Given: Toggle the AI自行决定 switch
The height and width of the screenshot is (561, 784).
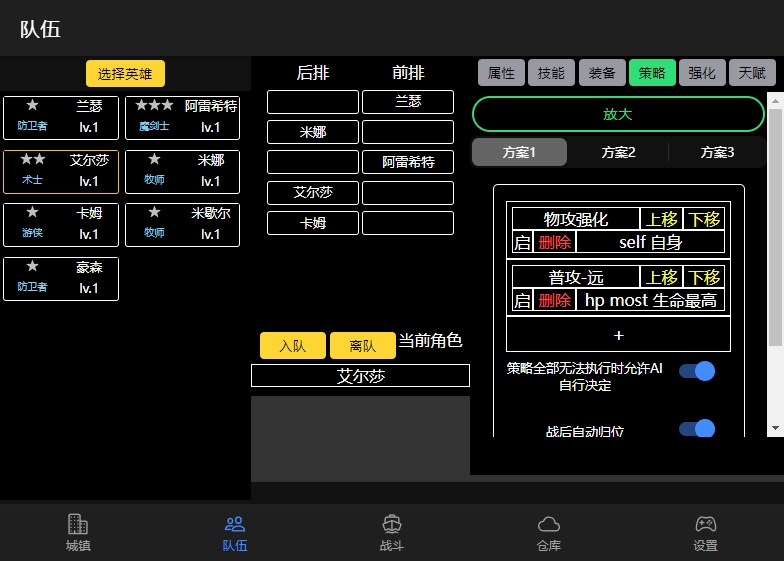Looking at the screenshot, I should tap(697, 371).
